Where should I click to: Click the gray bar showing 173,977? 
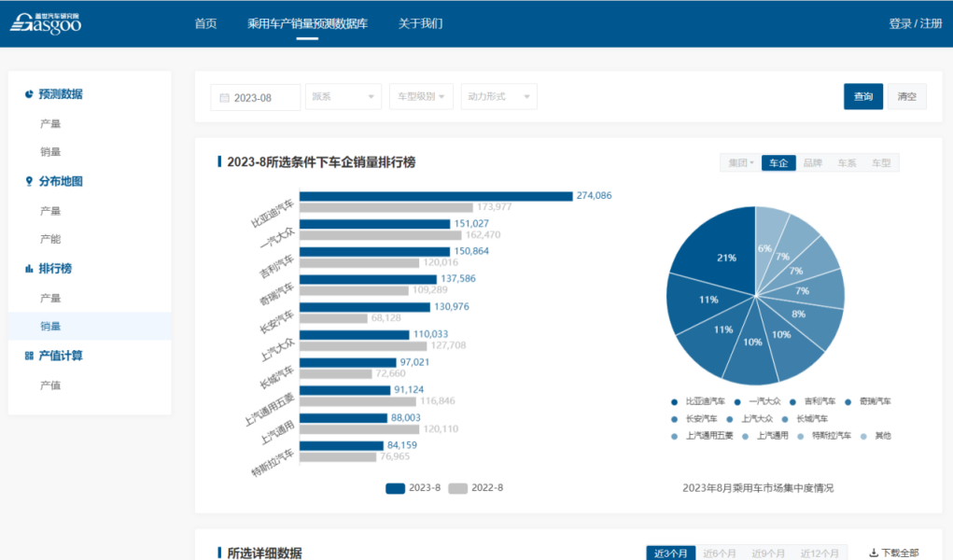[385, 207]
